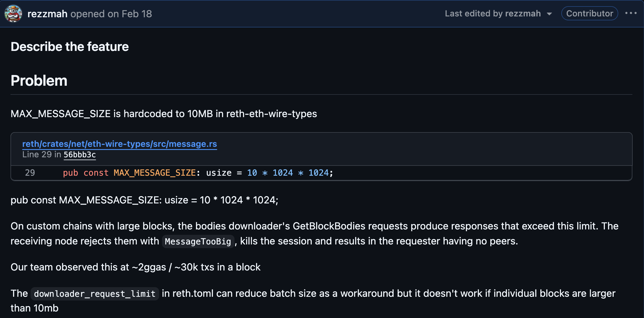The image size is (644, 318).
Task: Click the downloader_request_limit inline code
Action: [95, 294]
